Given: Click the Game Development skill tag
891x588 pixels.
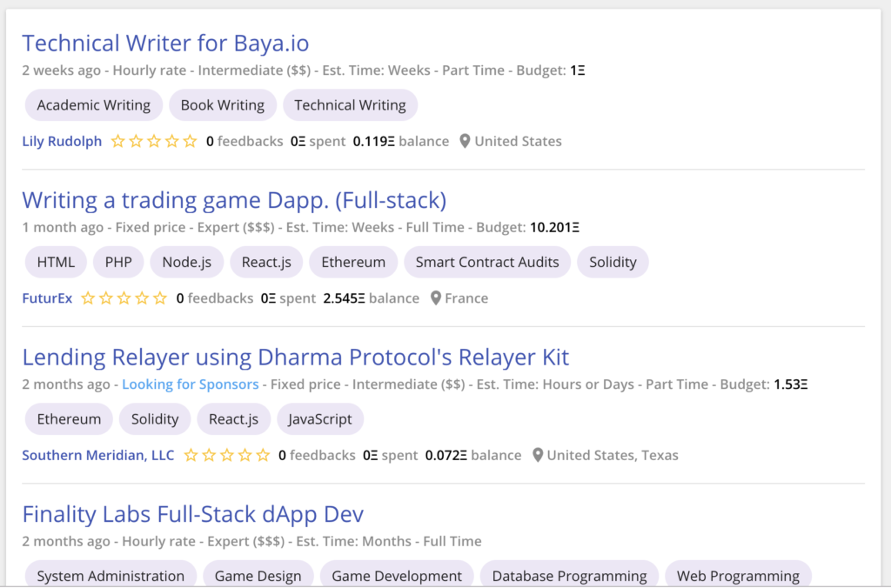Looking at the screenshot, I should pyautogui.click(x=397, y=576).
